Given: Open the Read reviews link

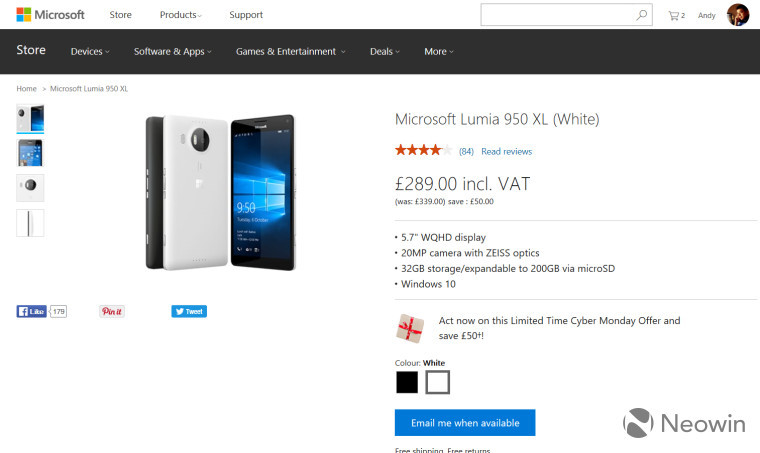Looking at the screenshot, I should 507,152.
